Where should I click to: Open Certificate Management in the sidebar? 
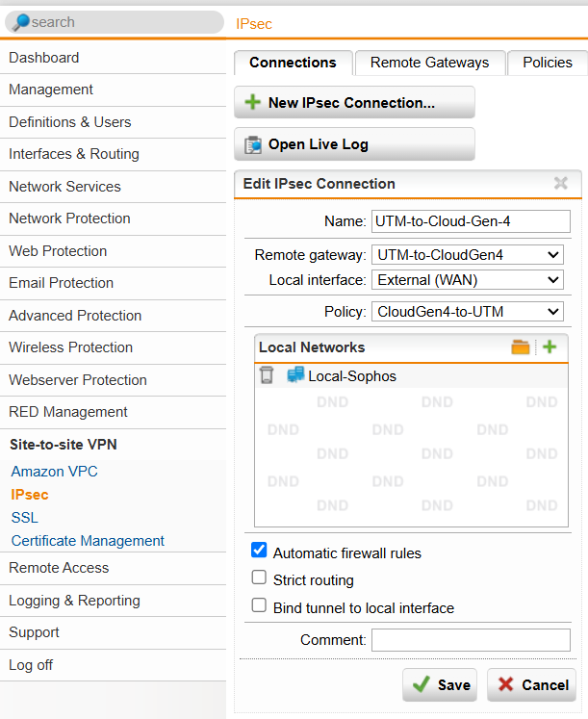click(x=88, y=541)
